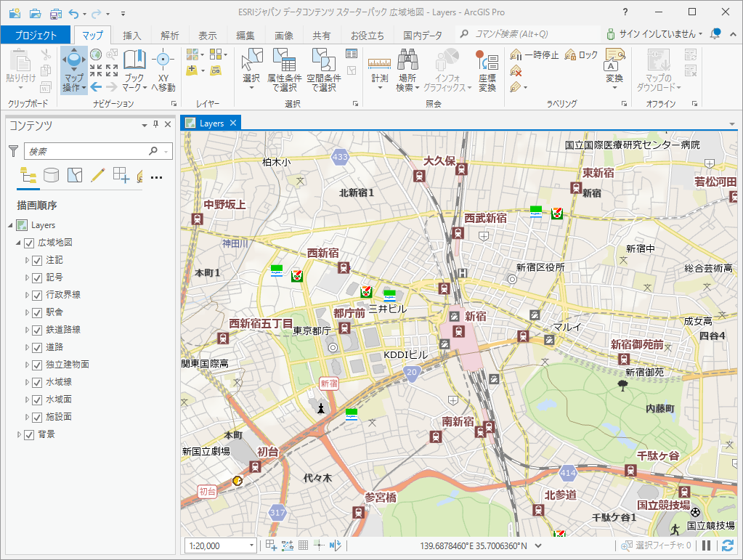Expand the 注記 layer tree node

(27, 260)
